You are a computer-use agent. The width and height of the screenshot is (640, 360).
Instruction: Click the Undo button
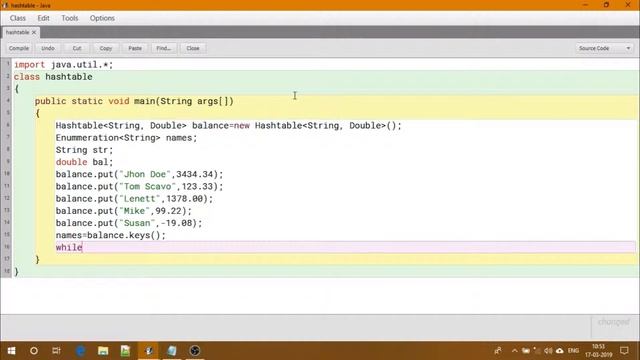(x=48, y=48)
